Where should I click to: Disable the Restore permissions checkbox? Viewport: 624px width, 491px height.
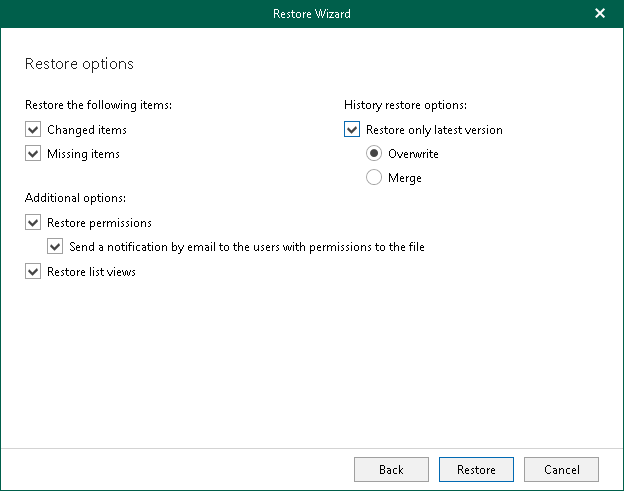[33, 223]
